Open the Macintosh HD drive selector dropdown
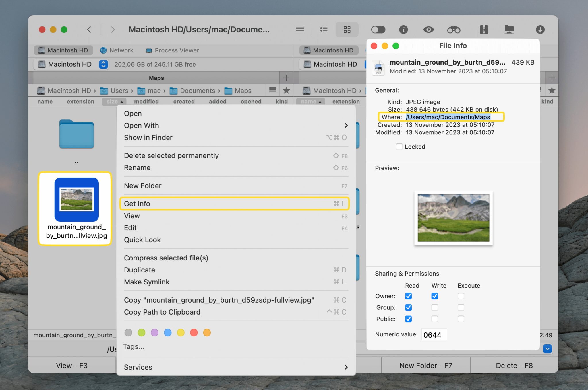Viewport: 588px width, 390px height. 103,64
